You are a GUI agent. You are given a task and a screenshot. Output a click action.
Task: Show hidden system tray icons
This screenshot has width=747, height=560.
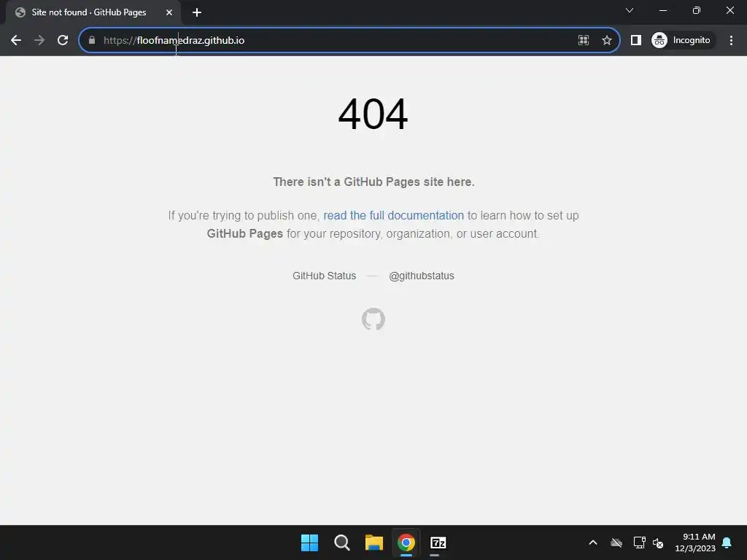click(593, 542)
